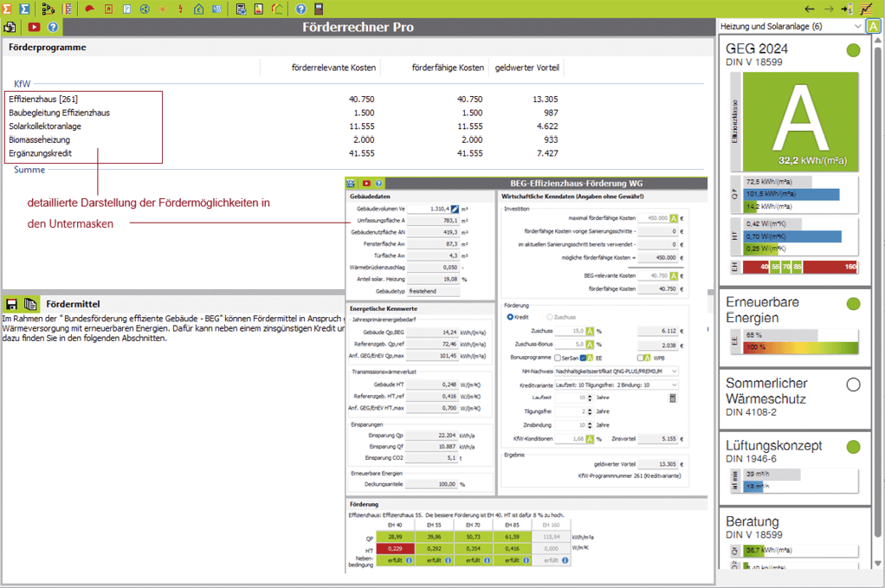This screenshot has width=885, height=588.
Task: Click Tilgungsfrei spinner arrows
Action: 590,411
